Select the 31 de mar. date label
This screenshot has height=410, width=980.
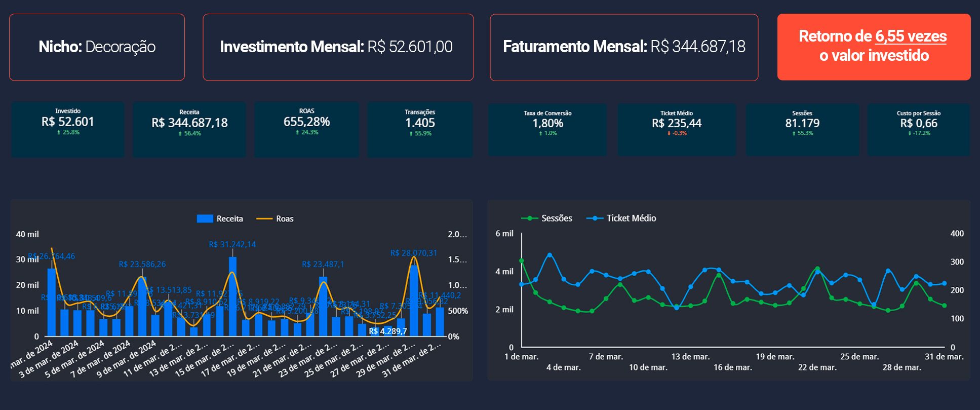[x=944, y=357]
